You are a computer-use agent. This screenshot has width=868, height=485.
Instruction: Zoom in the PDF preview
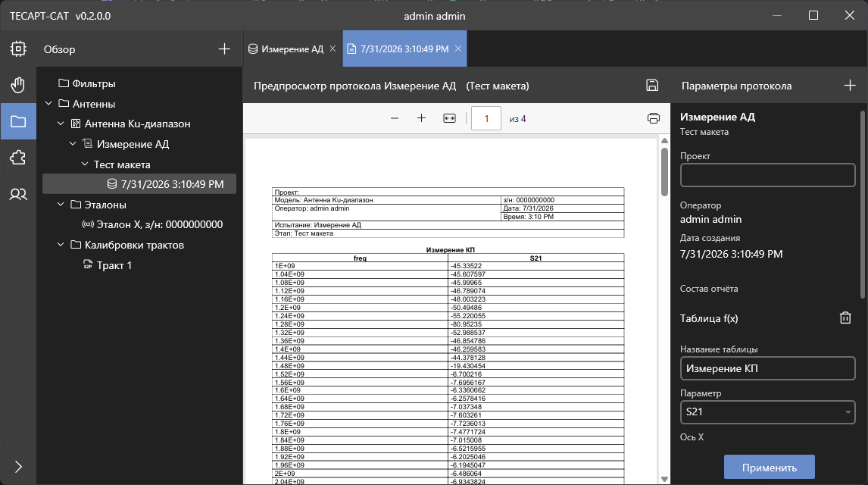[x=421, y=118]
